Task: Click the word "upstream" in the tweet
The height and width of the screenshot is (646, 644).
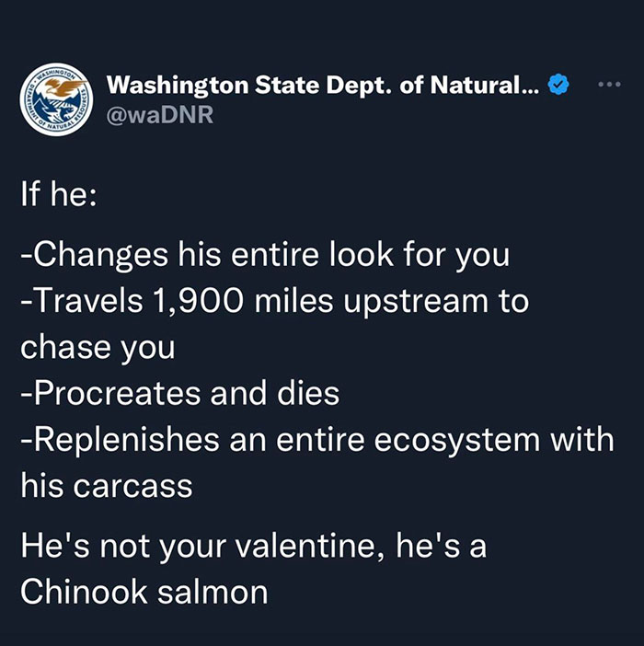Action: pyautogui.click(x=416, y=303)
